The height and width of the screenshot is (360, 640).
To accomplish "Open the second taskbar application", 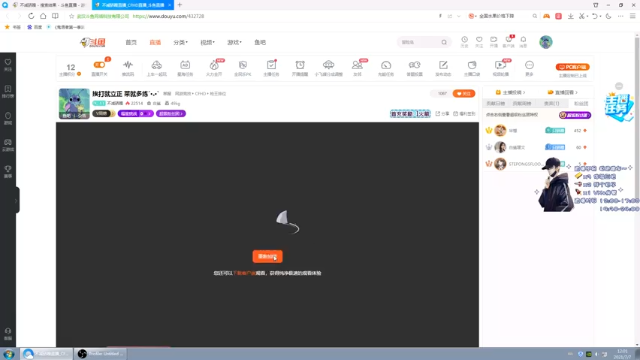I will (x=101, y=354).
